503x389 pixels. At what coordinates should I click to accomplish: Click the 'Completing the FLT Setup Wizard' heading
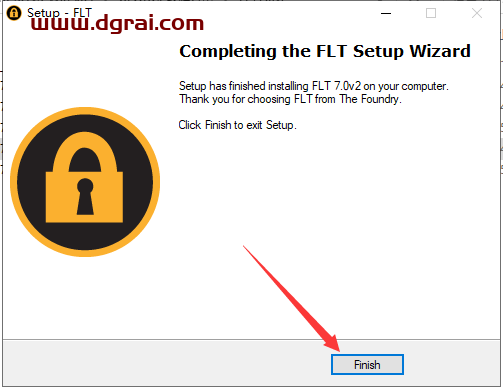point(325,51)
